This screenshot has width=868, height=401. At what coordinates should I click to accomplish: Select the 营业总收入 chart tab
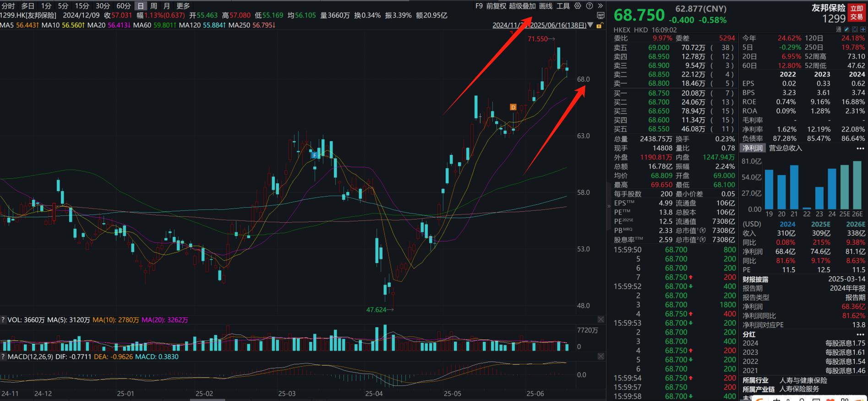point(786,148)
